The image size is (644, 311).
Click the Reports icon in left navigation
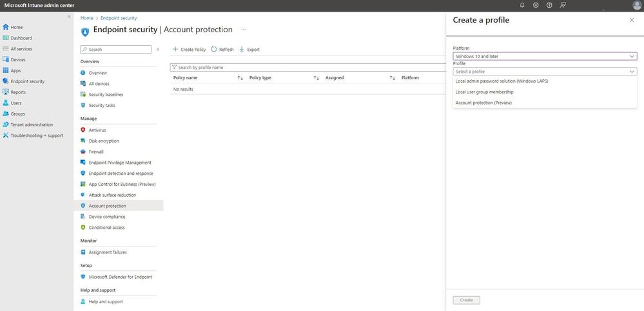[6, 92]
